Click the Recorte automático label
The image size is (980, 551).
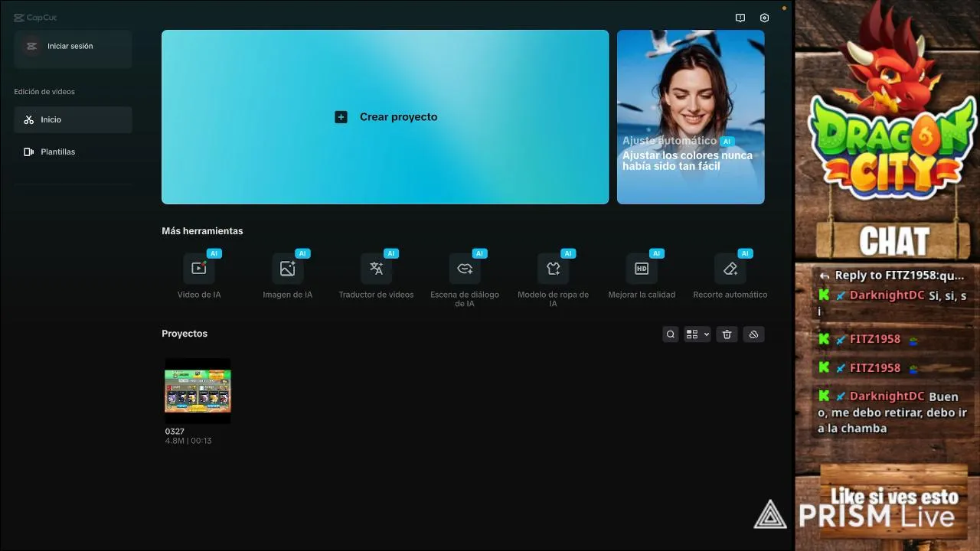(730, 295)
